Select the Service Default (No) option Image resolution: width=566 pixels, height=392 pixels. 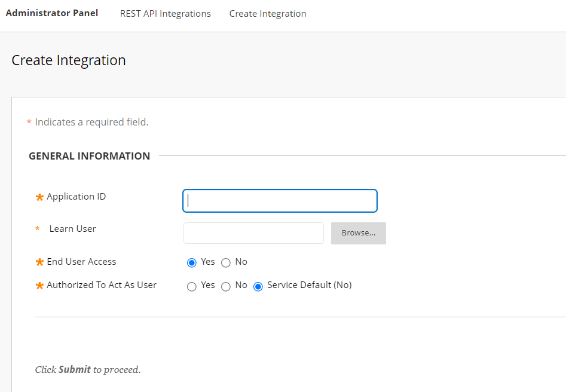pos(258,287)
